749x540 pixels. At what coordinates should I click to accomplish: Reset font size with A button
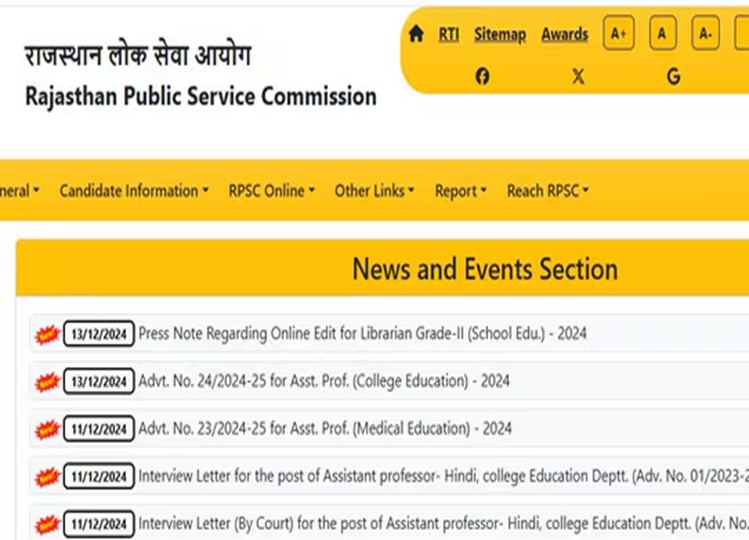pos(662,34)
